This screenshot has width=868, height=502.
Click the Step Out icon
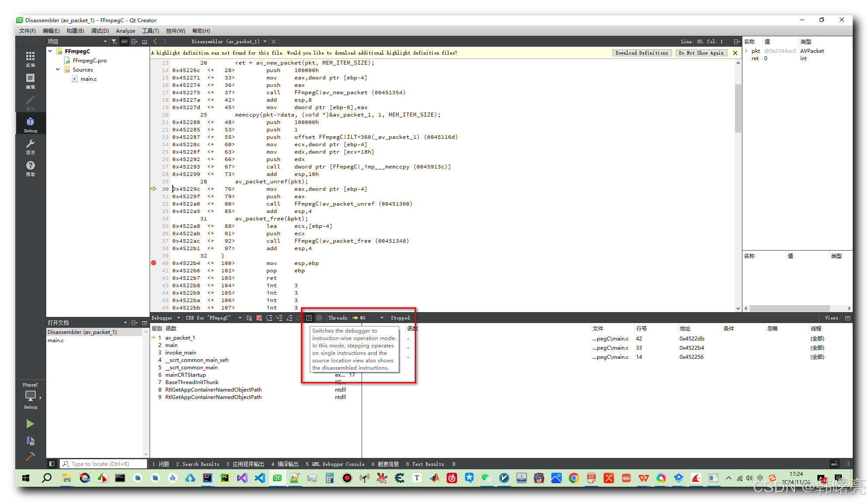coord(289,318)
